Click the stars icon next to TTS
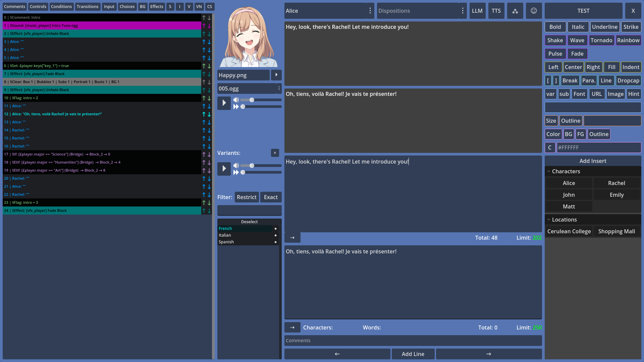Image resolution: width=644 pixels, height=362 pixels. [515, 11]
